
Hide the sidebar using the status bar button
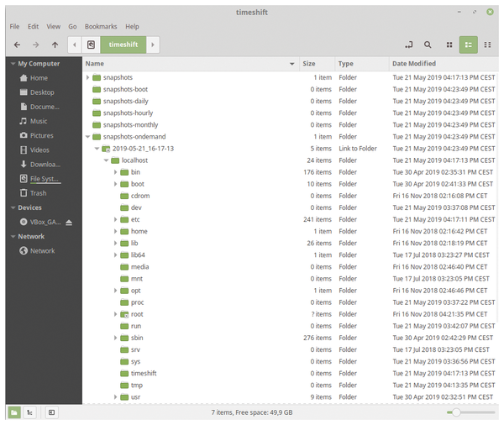click(x=51, y=412)
